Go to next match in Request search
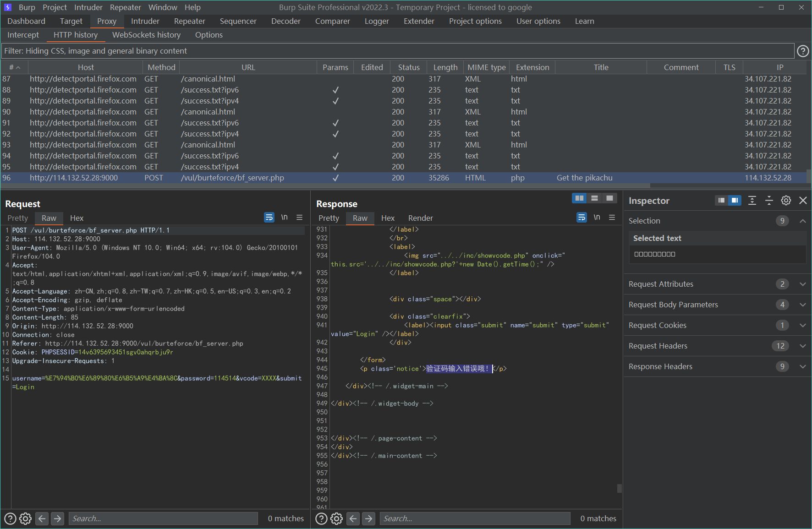 [57, 518]
